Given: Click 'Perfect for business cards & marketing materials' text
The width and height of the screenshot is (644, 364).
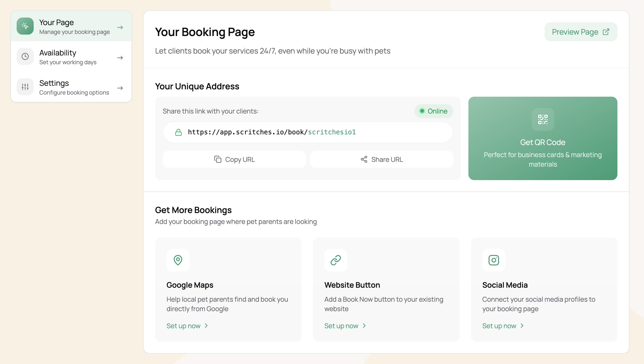Looking at the screenshot, I should click(x=543, y=159).
